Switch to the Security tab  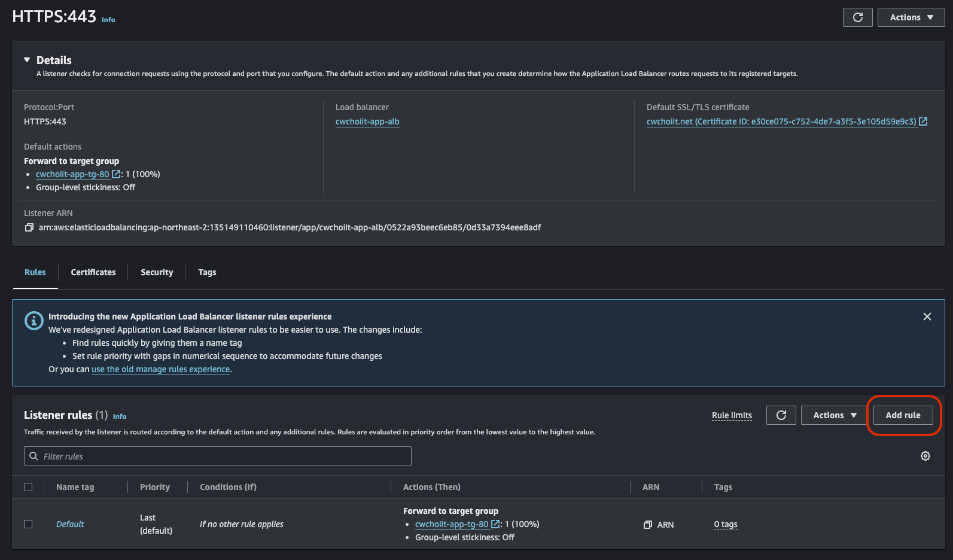[x=157, y=272]
